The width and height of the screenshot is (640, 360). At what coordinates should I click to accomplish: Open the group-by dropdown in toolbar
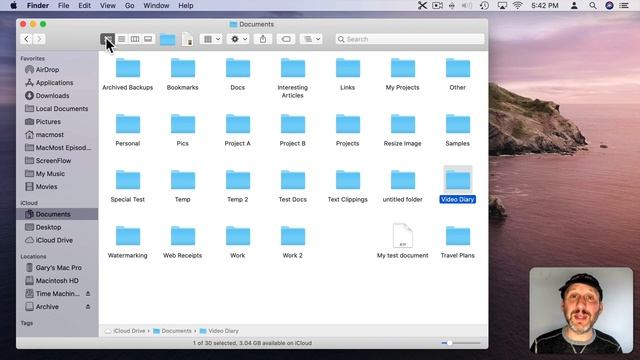pos(212,39)
